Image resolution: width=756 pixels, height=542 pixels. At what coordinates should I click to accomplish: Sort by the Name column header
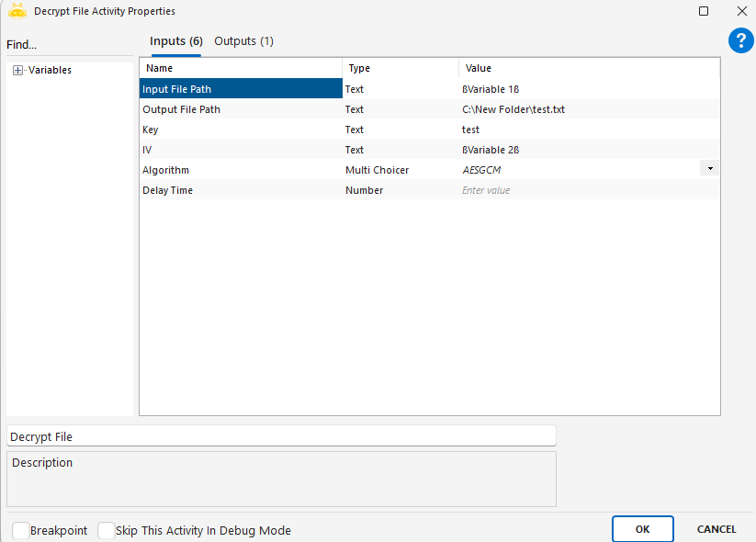[x=241, y=69]
